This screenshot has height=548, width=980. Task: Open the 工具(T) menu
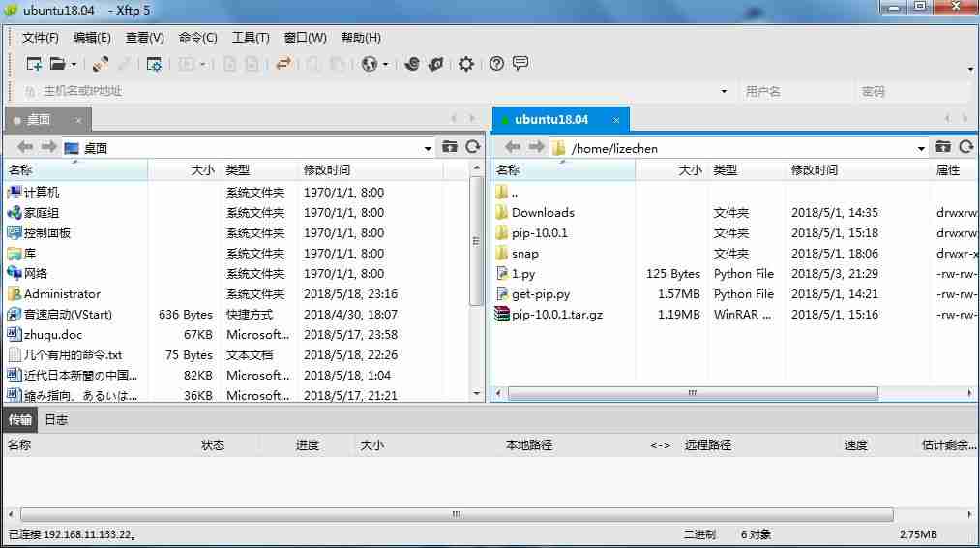(251, 38)
